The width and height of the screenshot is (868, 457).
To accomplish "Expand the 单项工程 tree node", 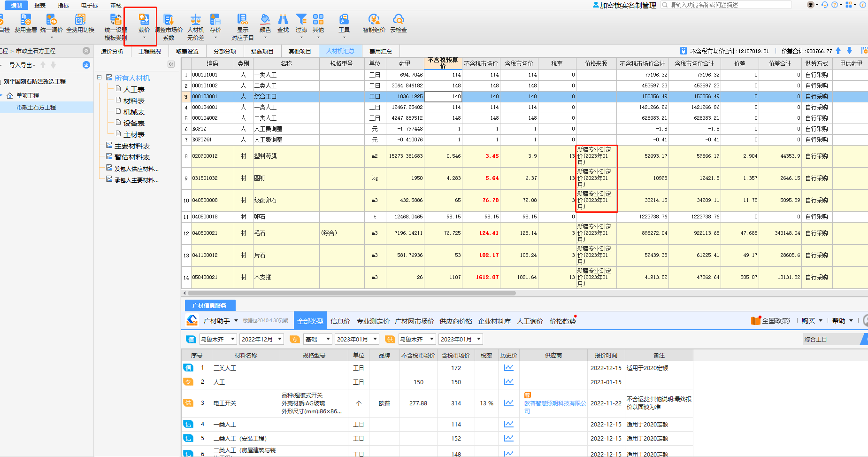I will click(x=2, y=95).
